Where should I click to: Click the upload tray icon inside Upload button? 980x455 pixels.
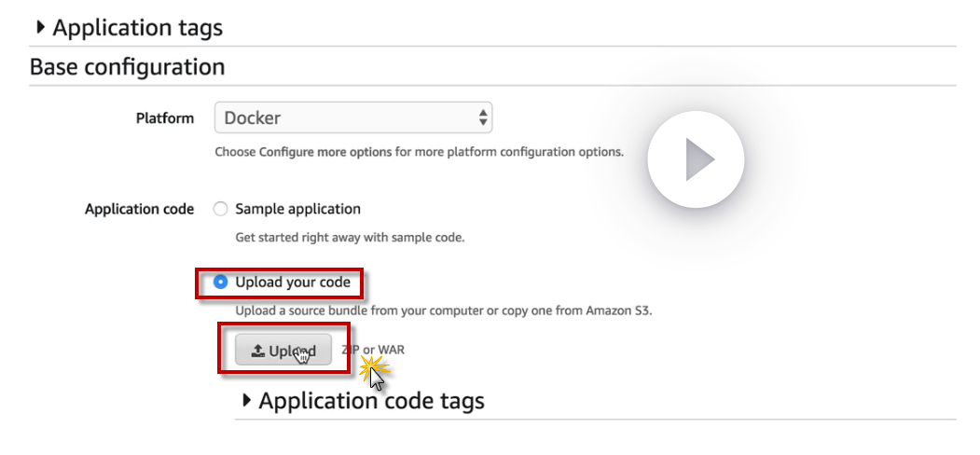(x=258, y=351)
